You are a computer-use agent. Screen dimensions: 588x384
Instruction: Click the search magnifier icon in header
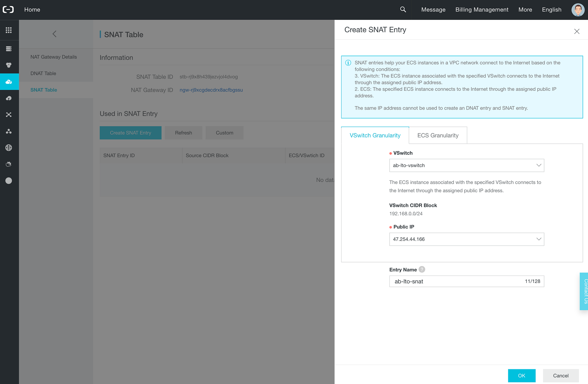403,9
